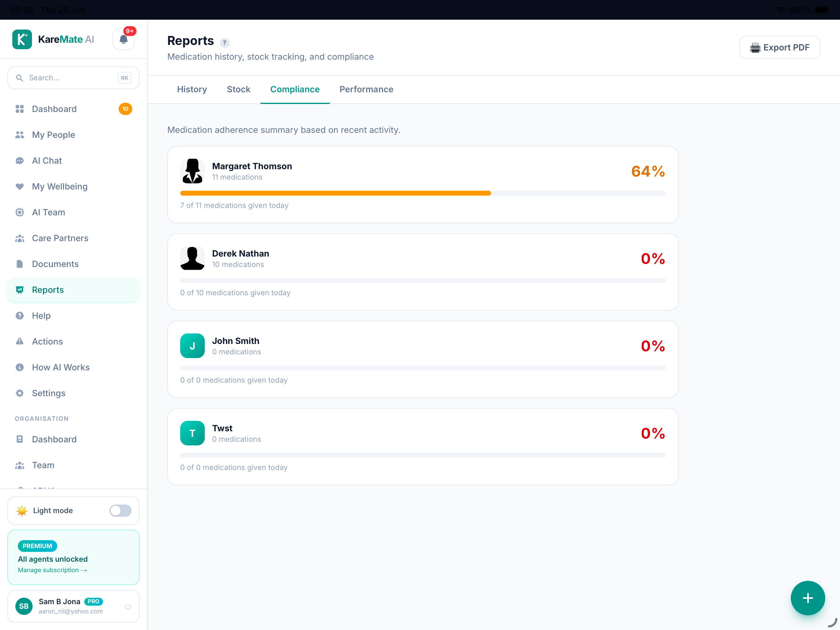Click the My People icon
This screenshot has height=630, width=840.
click(x=20, y=135)
